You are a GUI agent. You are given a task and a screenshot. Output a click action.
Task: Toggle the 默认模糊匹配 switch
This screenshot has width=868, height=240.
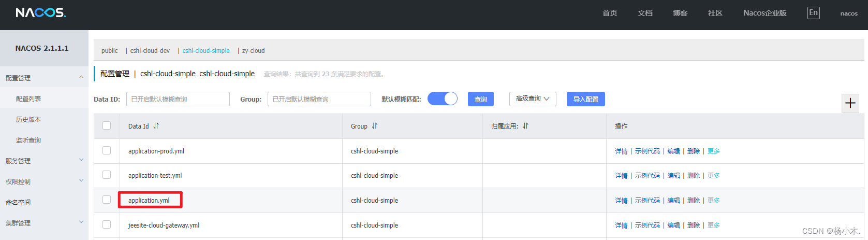click(443, 98)
